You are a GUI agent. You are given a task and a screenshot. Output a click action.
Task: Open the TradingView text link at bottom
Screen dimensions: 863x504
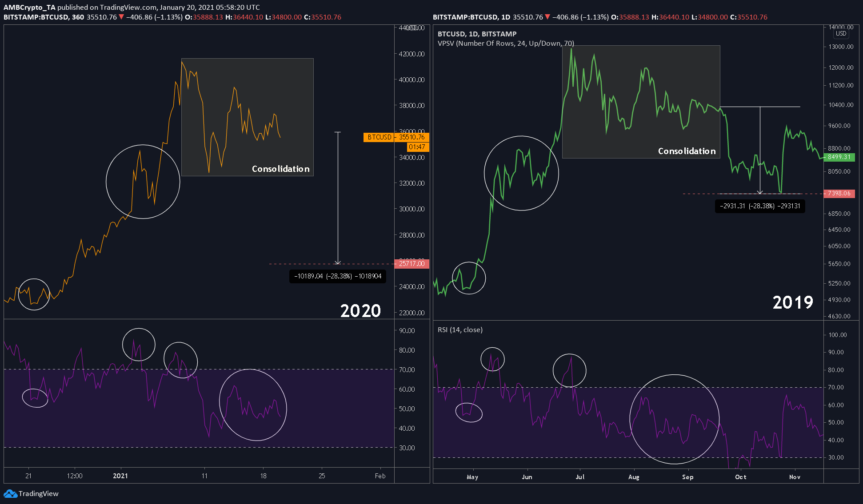click(39, 494)
